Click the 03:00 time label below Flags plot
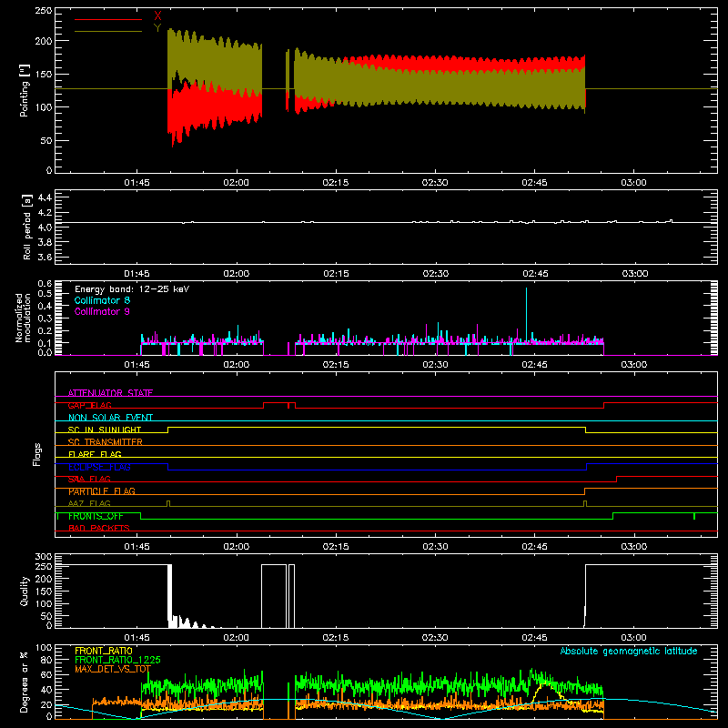The height and width of the screenshot is (728, 728). (633, 547)
